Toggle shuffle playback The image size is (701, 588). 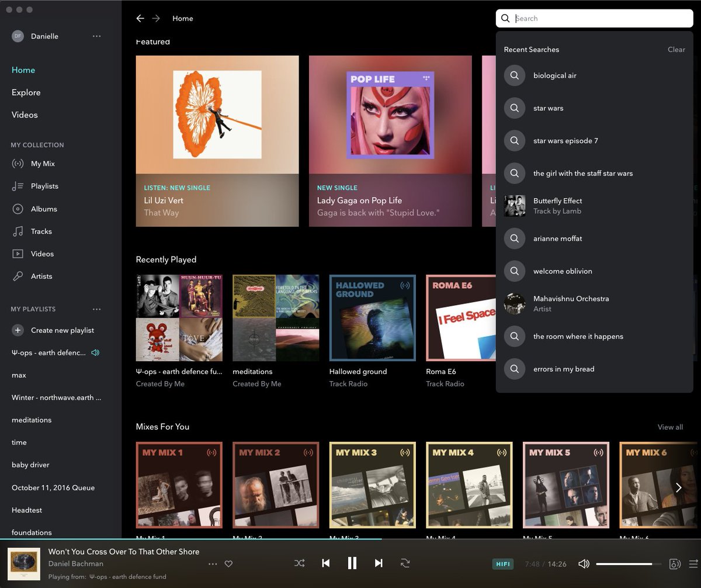point(300,563)
